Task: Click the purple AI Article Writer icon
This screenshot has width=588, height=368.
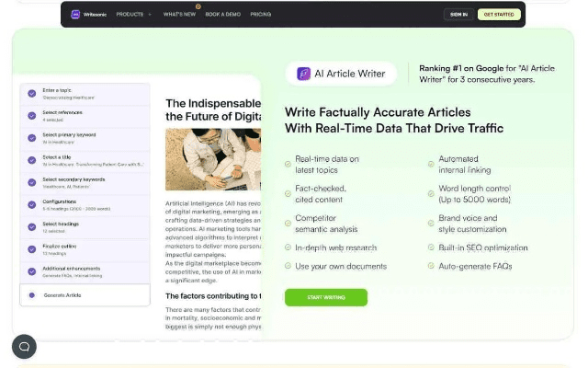Action: 303,74
